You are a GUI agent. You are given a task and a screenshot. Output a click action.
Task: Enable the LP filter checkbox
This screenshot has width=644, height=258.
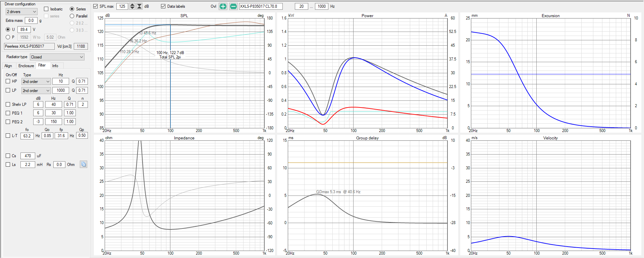tap(8, 90)
